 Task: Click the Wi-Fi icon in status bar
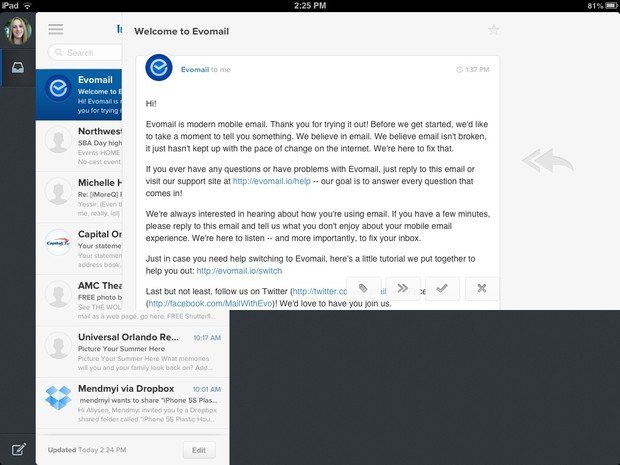point(27,6)
